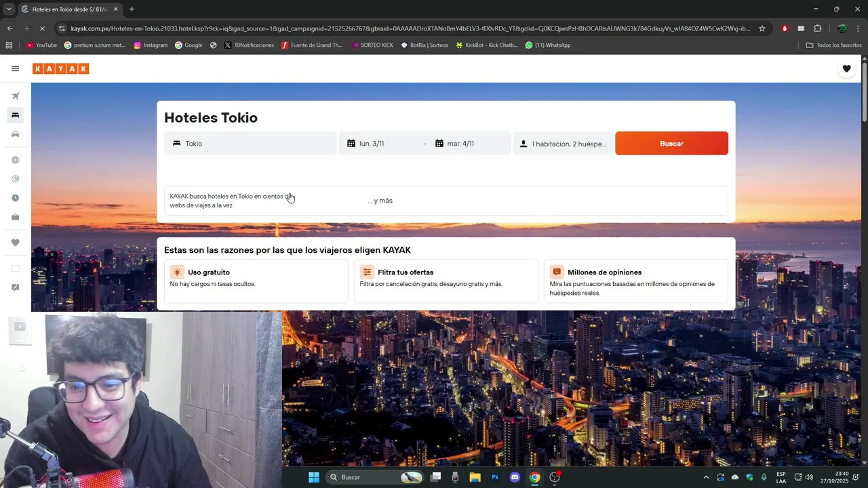Open Todos los favoritos folder
868x488 pixels.
pos(833,45)
